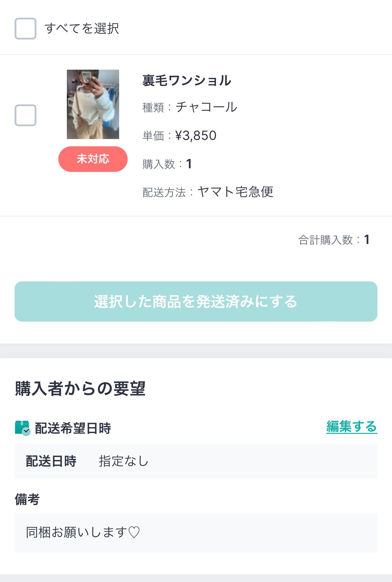Click the 配送日時 row label

51,461
